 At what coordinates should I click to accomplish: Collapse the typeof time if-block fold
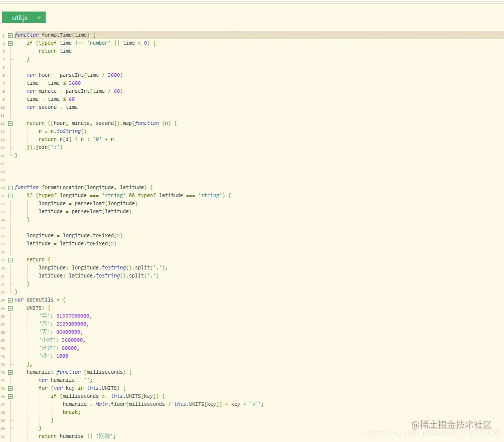click(11, 43)
